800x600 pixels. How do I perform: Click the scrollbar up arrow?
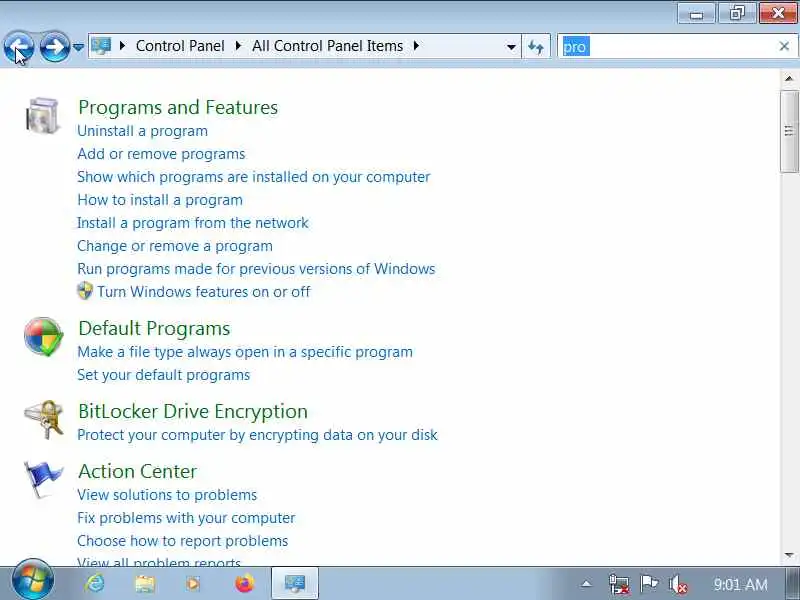tap(789, 79)
